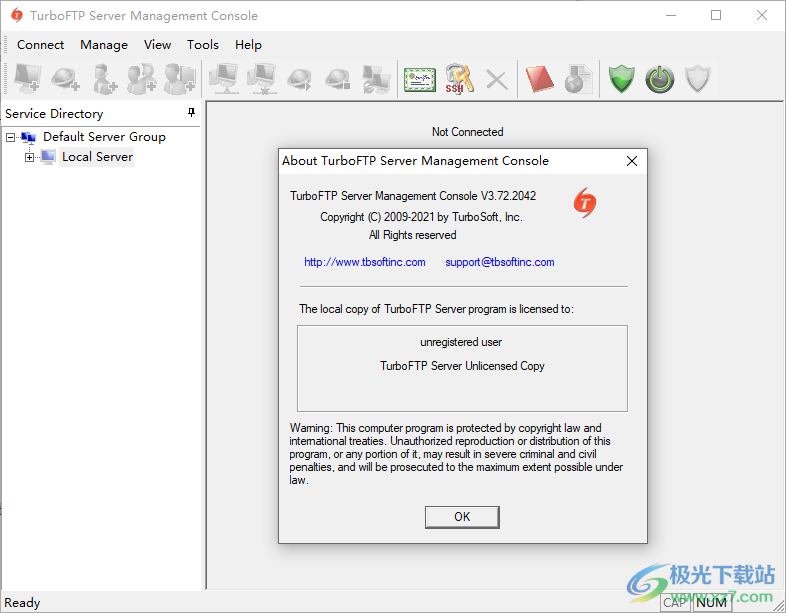Close the About TurboFTP dialog
786x613 pixels.
click(x=632, y=161)
